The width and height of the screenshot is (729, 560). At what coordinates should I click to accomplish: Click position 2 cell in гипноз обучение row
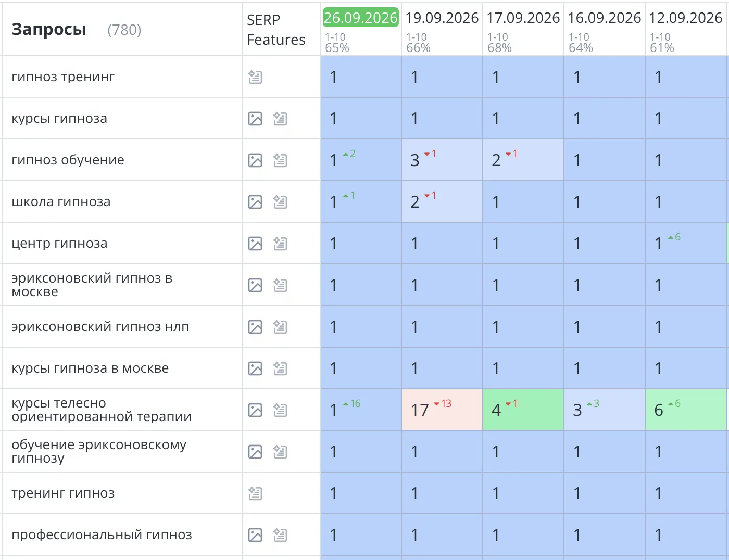(523, 160)
